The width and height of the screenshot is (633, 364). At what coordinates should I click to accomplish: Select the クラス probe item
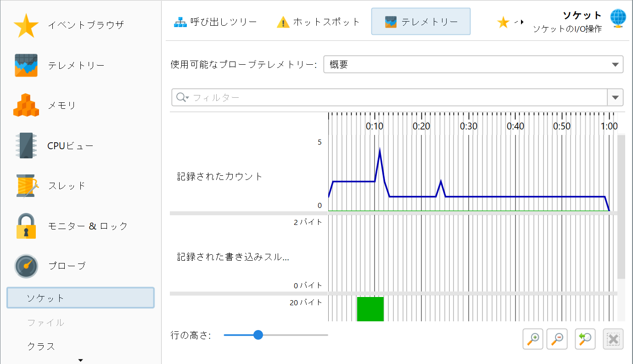point(41,346)
